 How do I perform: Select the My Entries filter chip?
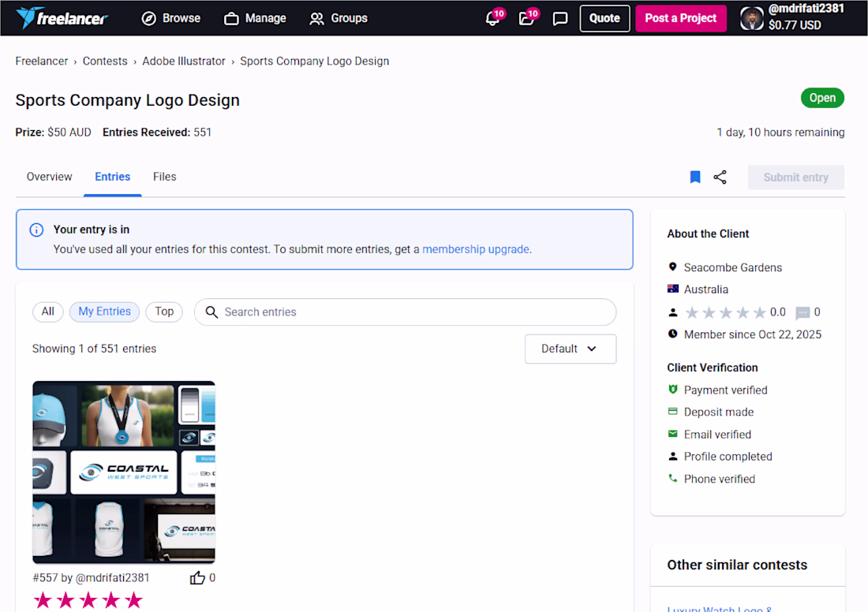105,312
